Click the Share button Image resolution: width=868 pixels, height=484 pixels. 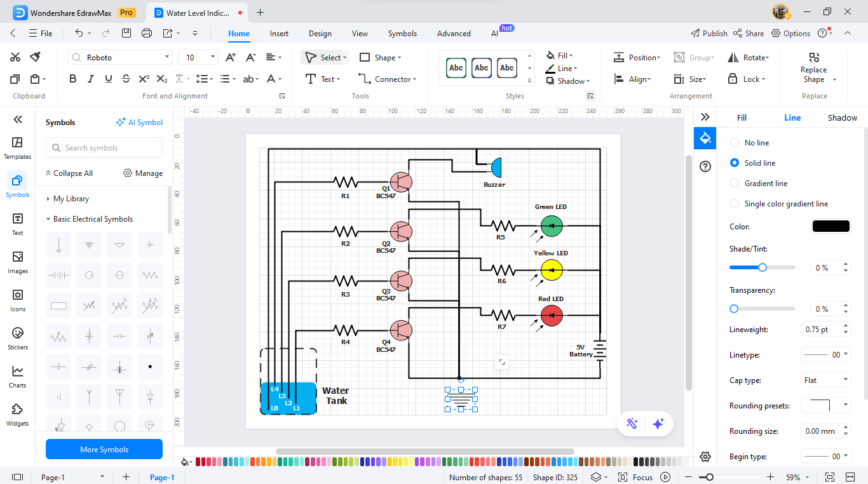749,33
